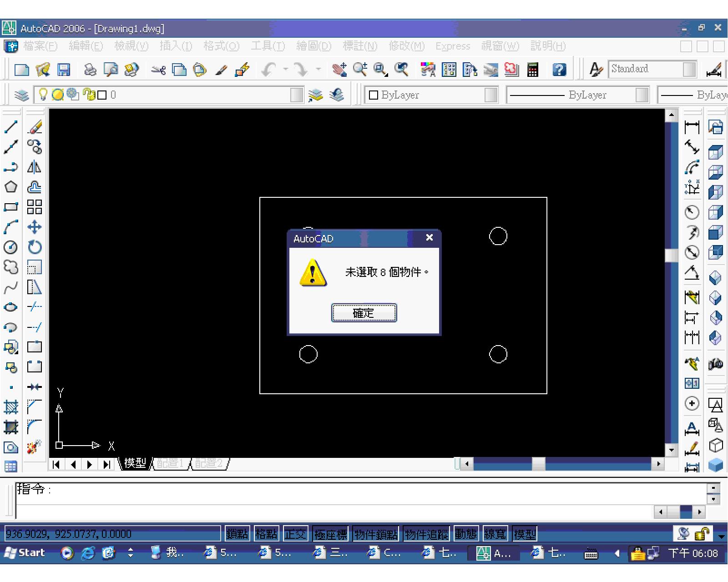This screenshot has width=728, height=582.
Task: Select the Line draw tool
Action: click(x=11, y=127)
